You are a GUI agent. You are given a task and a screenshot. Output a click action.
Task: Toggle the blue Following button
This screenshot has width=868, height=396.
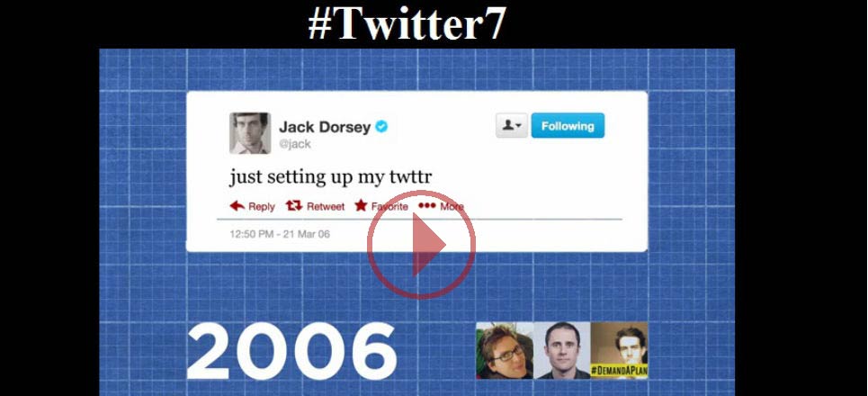pyautogui.click(x=568, y=126)
